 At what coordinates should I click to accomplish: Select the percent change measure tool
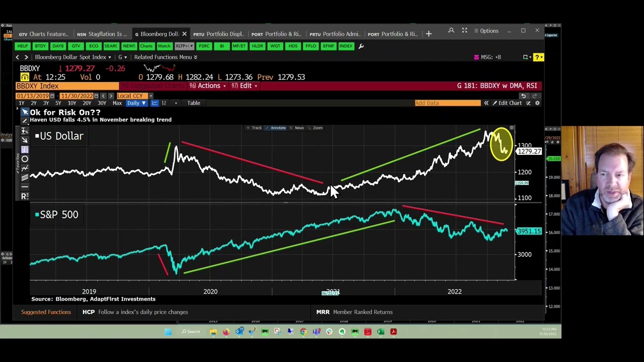click(25, 131)
